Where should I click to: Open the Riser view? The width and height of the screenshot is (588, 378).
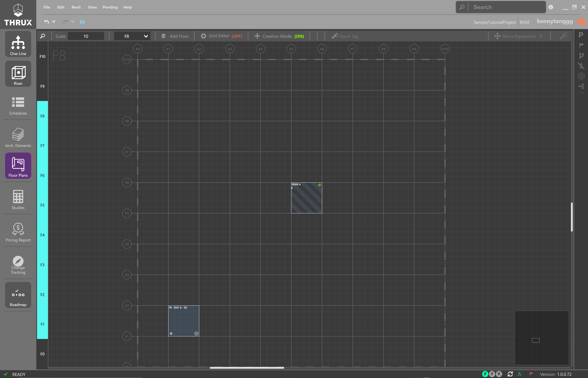[x=18, y=74]
